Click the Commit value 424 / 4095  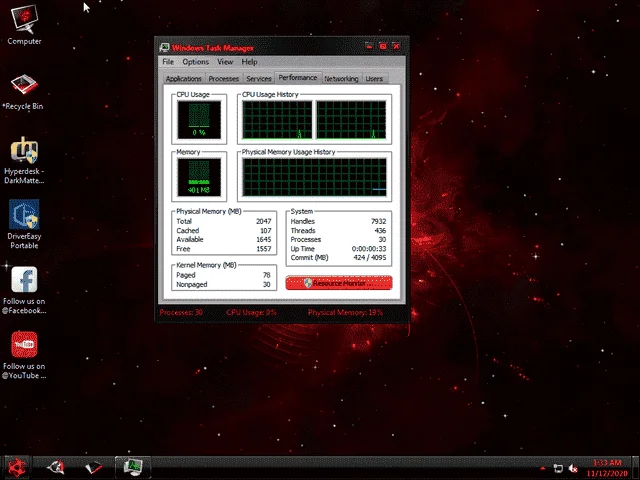tap(370, 258)
